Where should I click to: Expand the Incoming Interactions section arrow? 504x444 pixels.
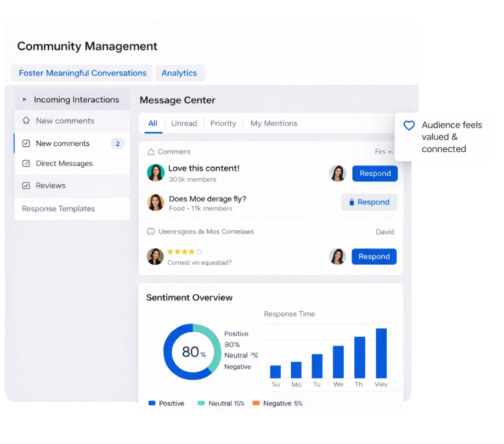[24, 100]
